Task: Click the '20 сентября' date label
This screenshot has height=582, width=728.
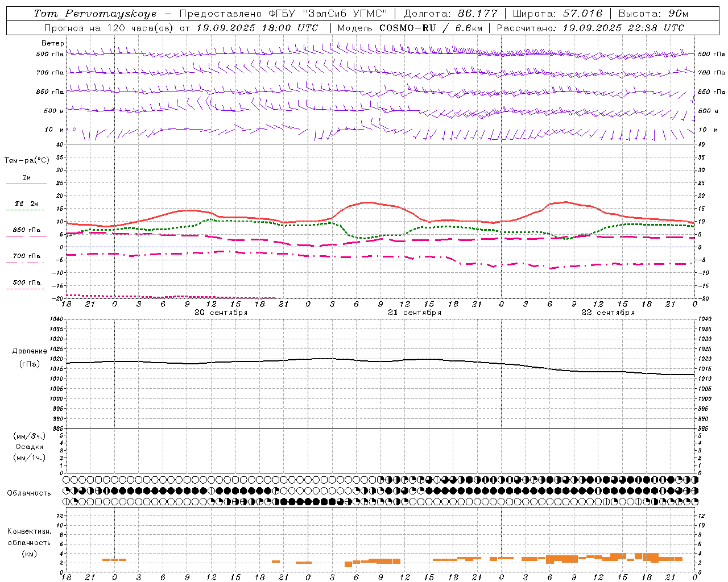Action: click(x=221, y=313)
